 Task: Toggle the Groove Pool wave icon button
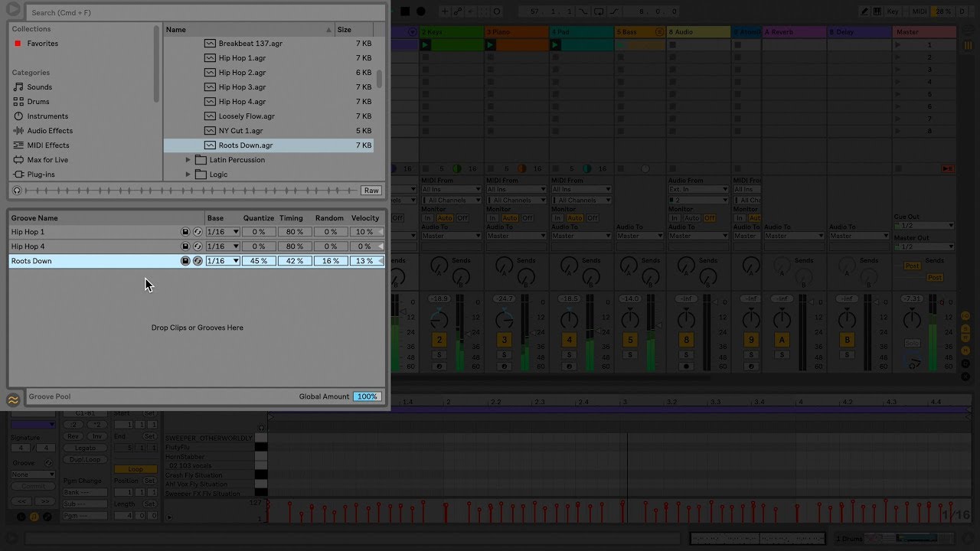[x=13, y=399]
